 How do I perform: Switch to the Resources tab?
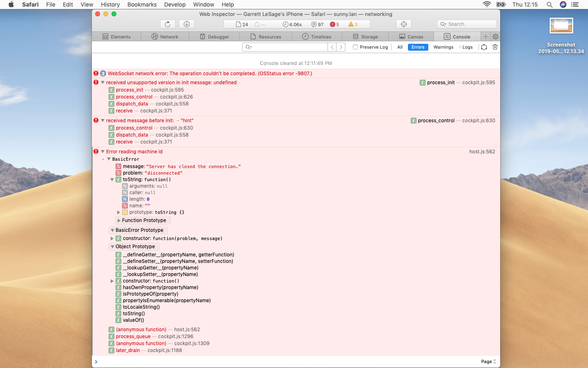pyautogui.click(x=266, y=36)
